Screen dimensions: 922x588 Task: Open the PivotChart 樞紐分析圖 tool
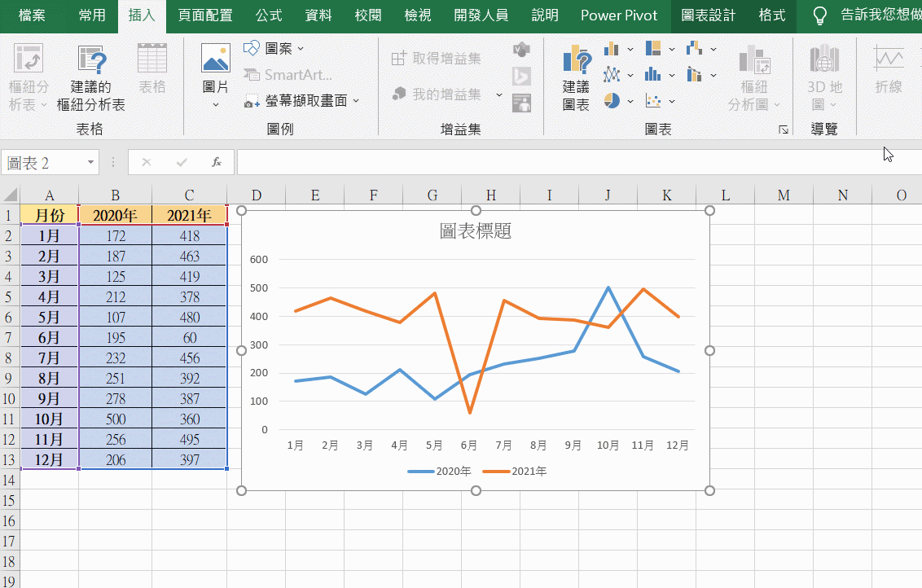click(754, 77)
